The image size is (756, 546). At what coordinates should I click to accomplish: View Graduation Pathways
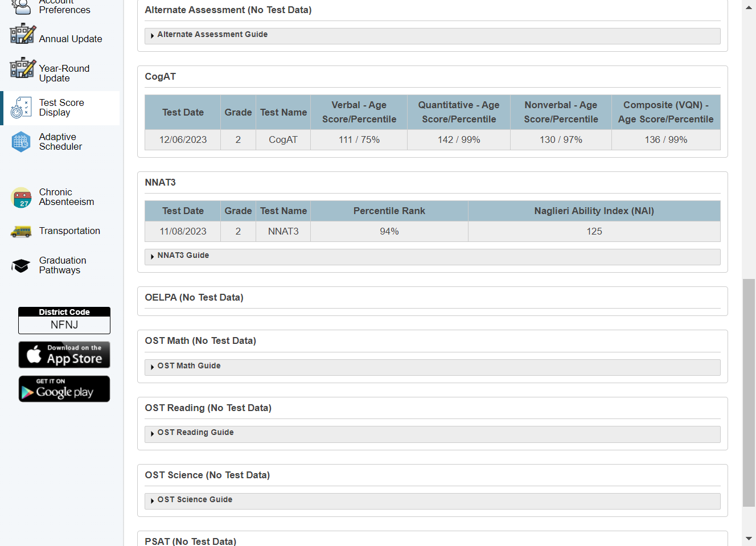click(x=63, y=265)
